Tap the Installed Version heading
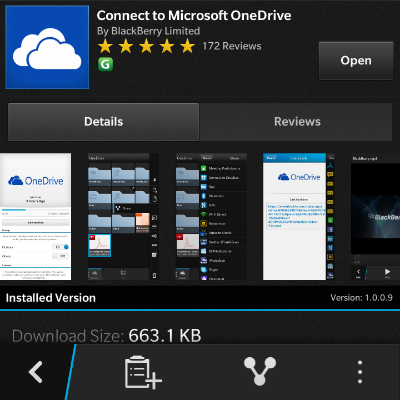This screenshot has height=400, width=400. point(51,298)
